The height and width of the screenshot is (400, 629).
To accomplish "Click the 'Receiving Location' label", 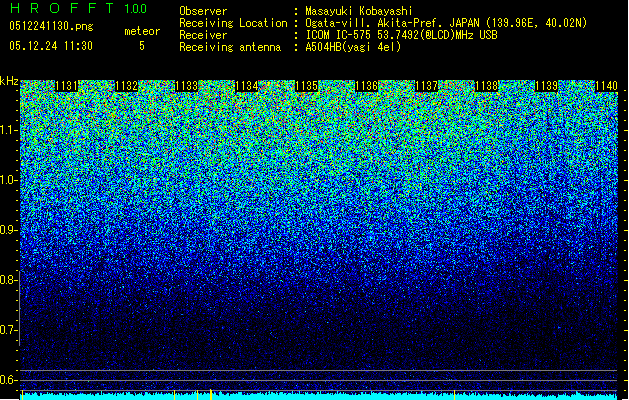I will [x=233, y=23].
